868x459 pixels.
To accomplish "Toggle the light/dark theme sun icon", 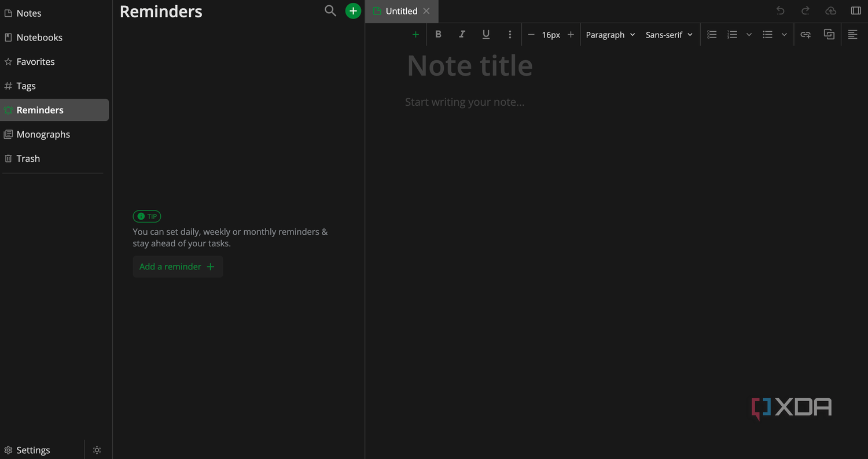I will point(97,450).
